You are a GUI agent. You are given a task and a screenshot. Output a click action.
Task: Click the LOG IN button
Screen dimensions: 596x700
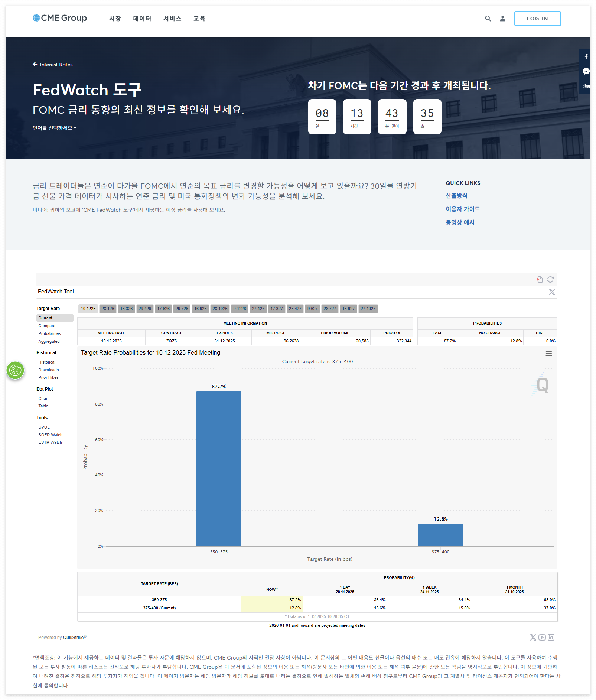[537, 18]
